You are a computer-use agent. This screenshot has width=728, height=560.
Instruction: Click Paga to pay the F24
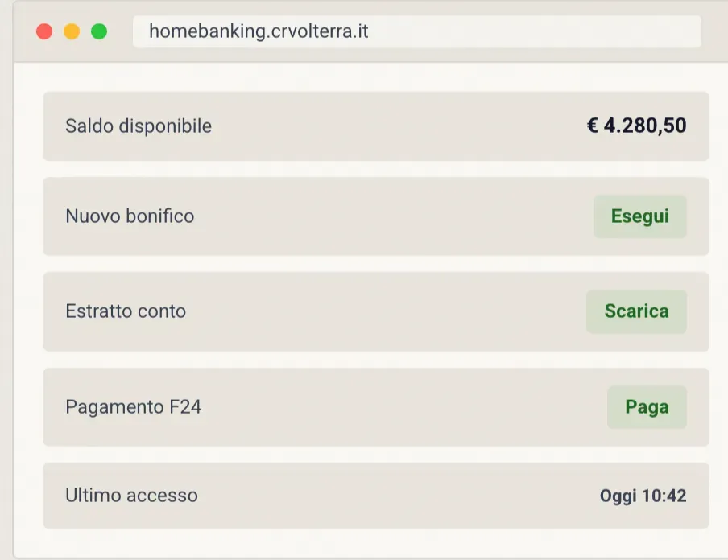tap(647, 407)
